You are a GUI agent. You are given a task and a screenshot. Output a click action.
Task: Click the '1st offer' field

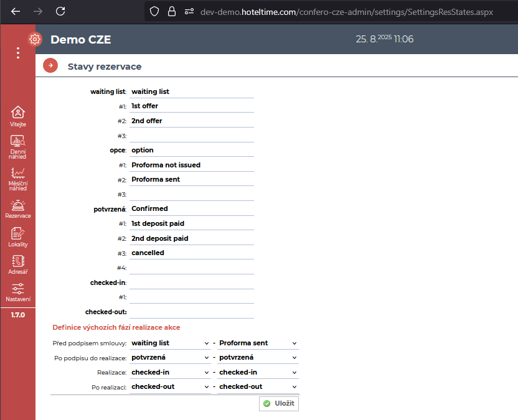[x=192, y=106]
